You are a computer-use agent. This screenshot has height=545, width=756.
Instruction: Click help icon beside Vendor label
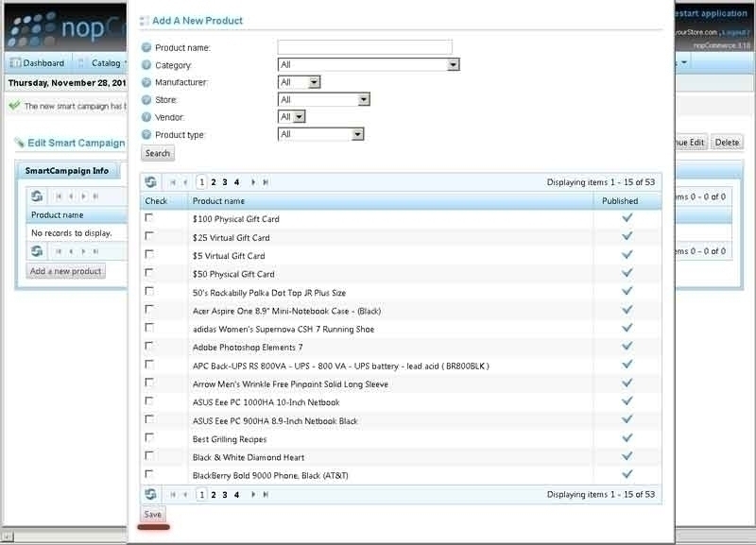[x=146, y=117]
